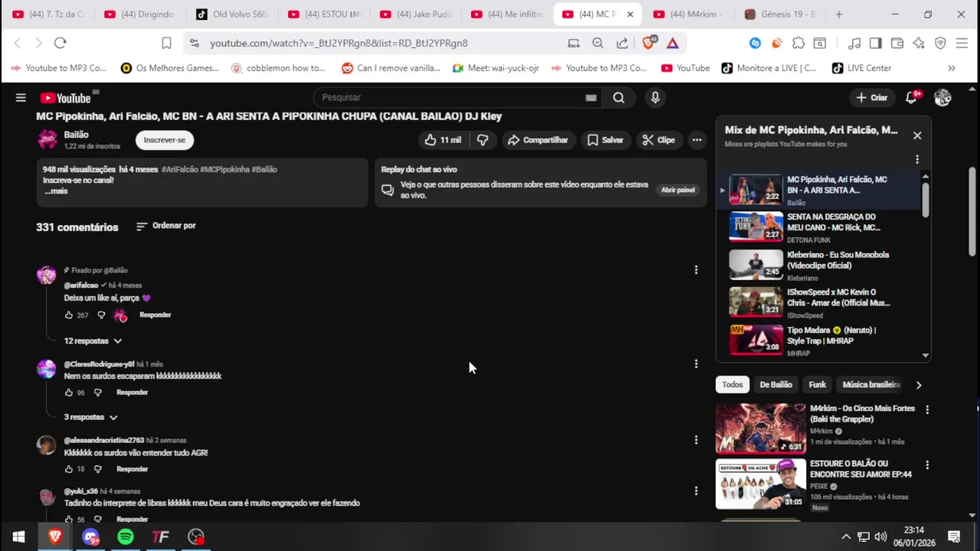
Task: Start voice search with microphone icon
Action: (x=655, y=97)
